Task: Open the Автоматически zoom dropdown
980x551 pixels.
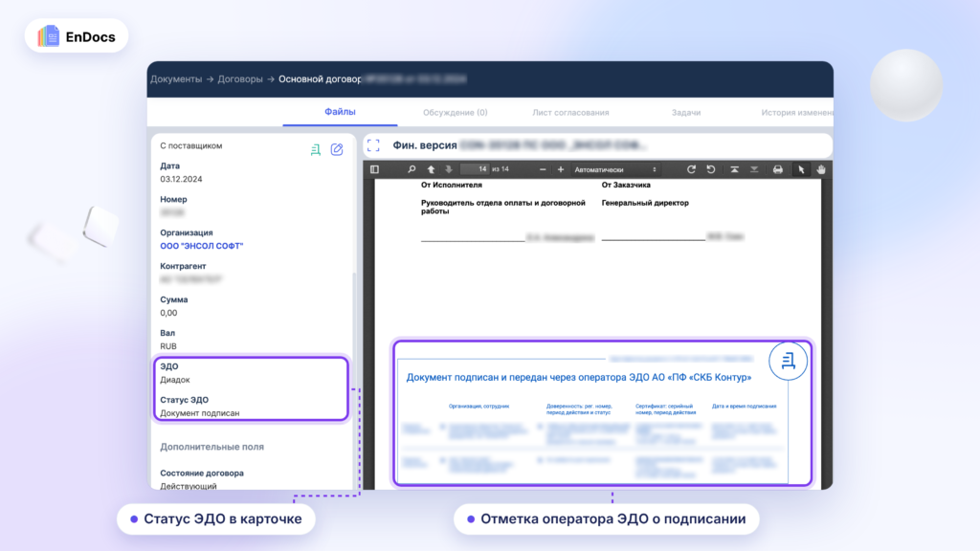Action: (615, 169)
